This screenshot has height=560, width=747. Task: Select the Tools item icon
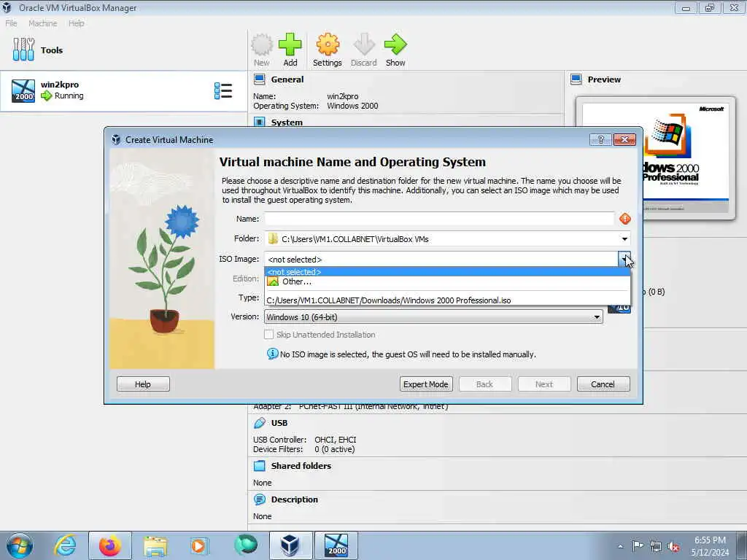click(23, 50)
